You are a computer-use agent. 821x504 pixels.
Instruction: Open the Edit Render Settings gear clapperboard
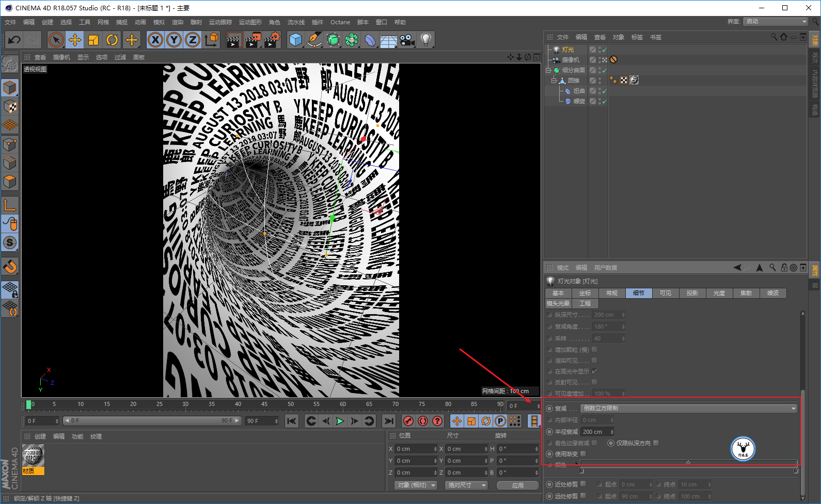pyautogui.click(x=272, y=40)
